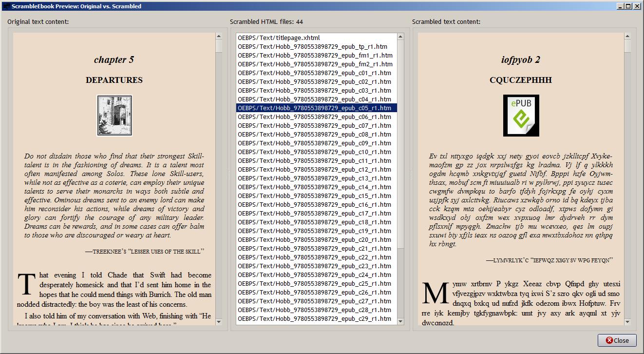Click the 'Scrambled text content:' label
644x354 pixels.
tap(446, 21)
